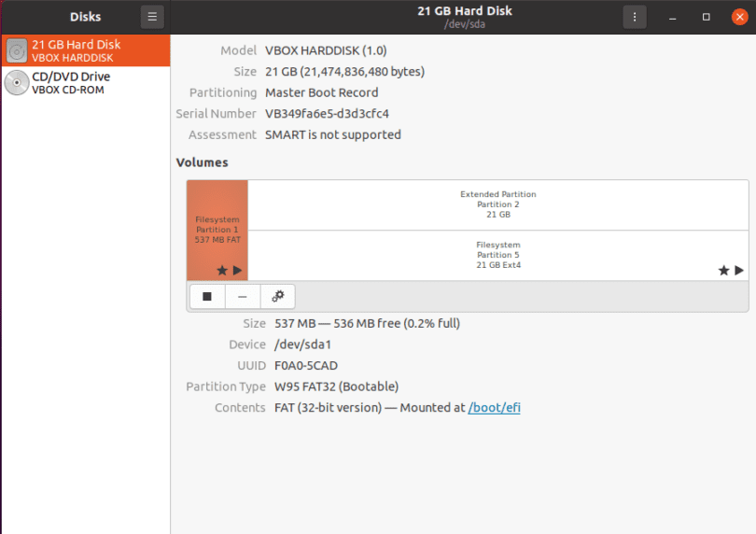The image size is (756, 534).
Task: Click the device value /dev/sda1
Action: (302, 344)
